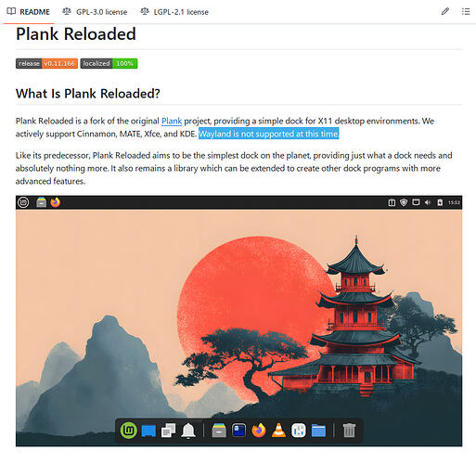
Task: Click the notification bell icon in dock
Action: pos(188,431)
